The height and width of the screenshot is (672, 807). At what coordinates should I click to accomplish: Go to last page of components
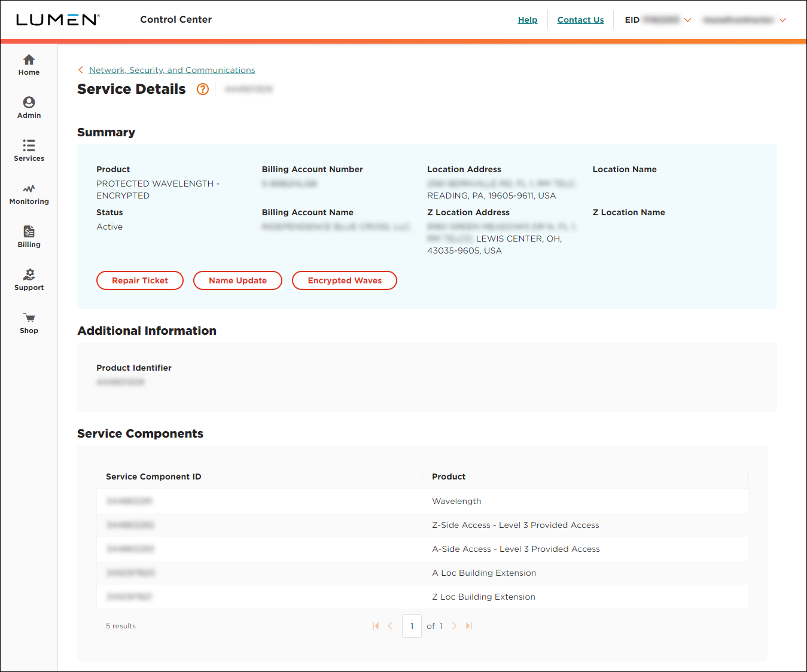tap(469, 626)
